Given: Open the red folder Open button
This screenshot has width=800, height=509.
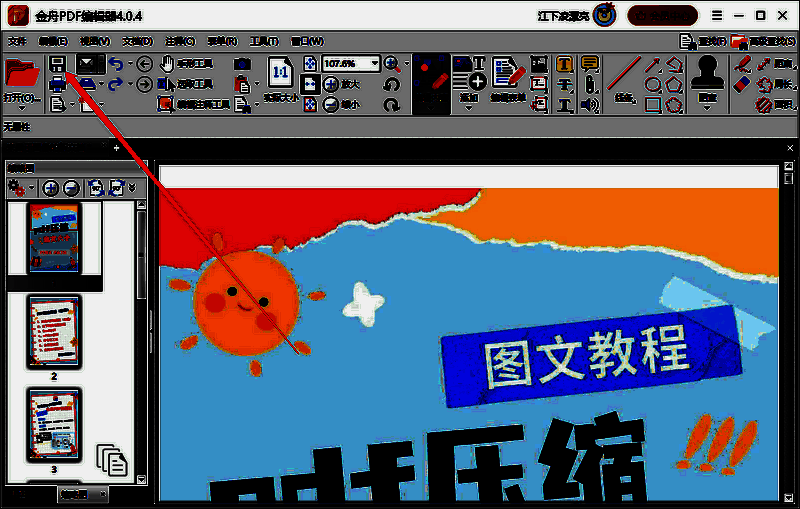Looking at the screenshot, I should coord(21,74).
